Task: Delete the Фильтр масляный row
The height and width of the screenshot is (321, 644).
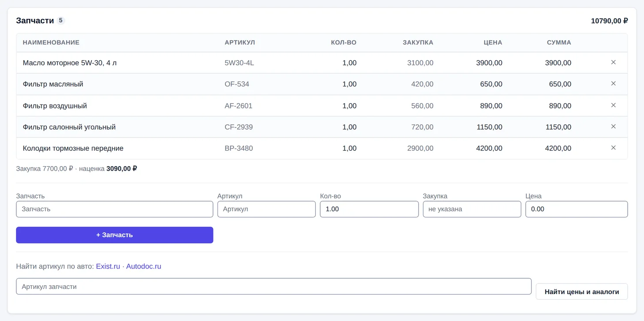Action: 613,84
